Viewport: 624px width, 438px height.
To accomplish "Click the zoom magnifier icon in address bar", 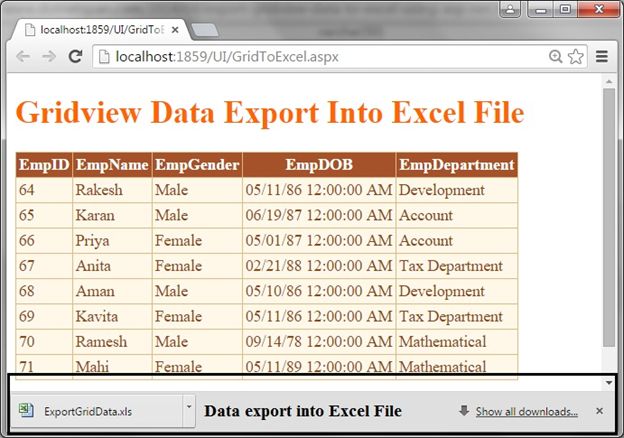I will click(x=556, y=56).
